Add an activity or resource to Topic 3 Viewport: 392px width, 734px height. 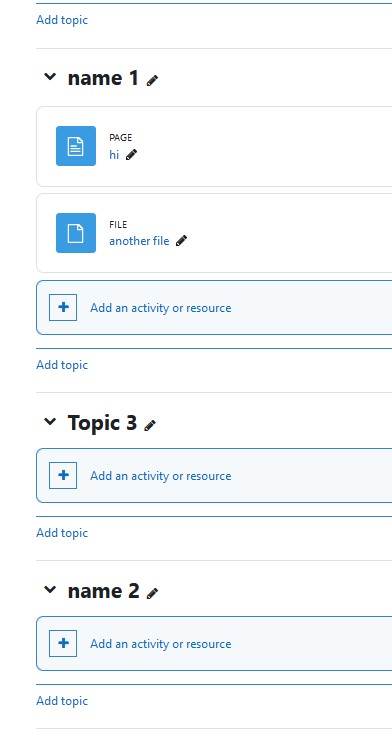point(161,476)
